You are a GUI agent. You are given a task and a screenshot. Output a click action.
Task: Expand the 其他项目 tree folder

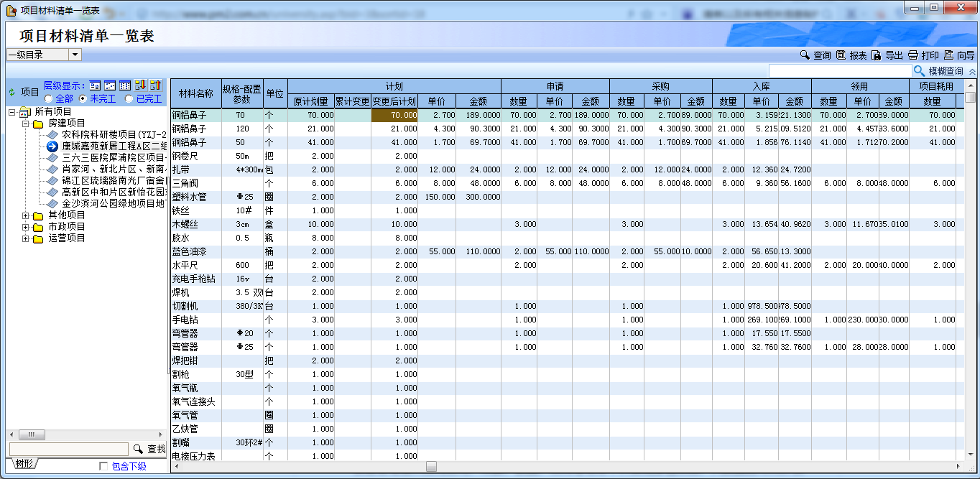click(x=26, y=215)
